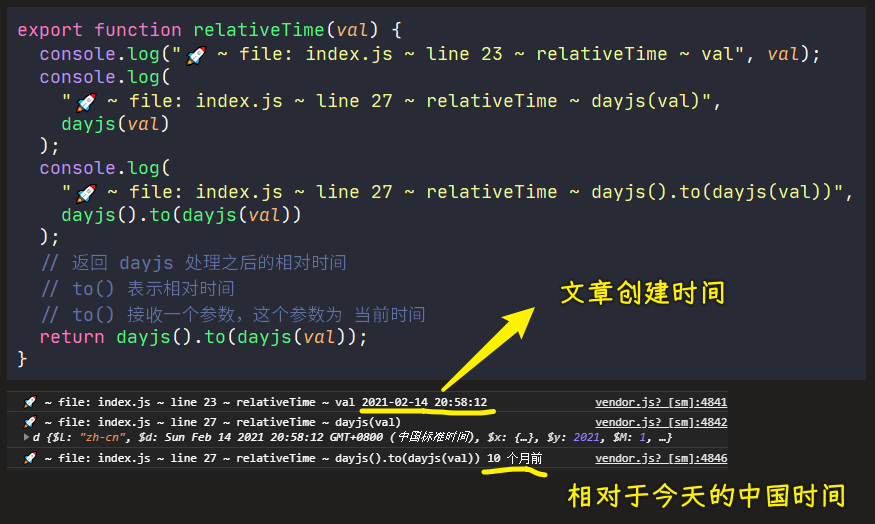Click the comment "// to() 接收一个参数,这个参数为 当前时间"

233,314
